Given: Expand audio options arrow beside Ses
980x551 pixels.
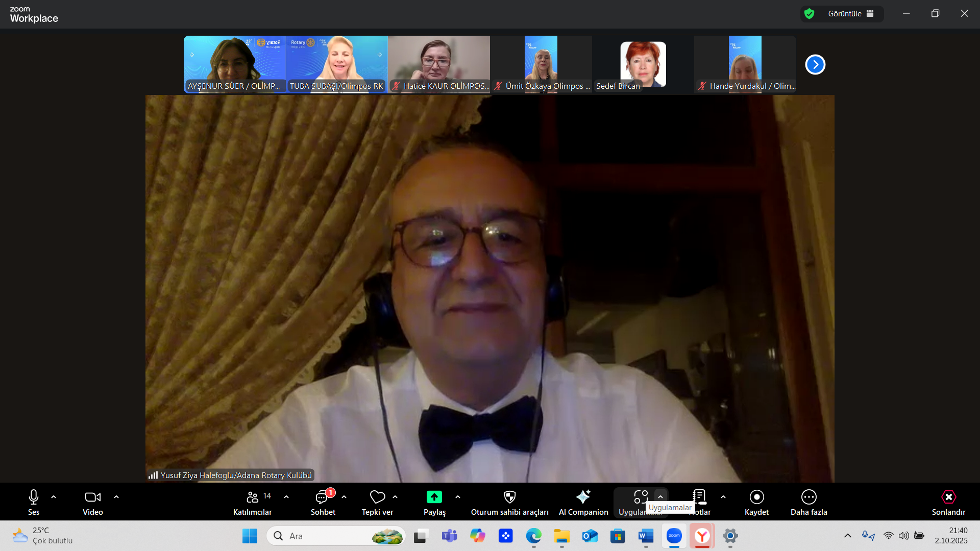Looking at the screenshot, I should pyautogui.click(x=54, y=497).
